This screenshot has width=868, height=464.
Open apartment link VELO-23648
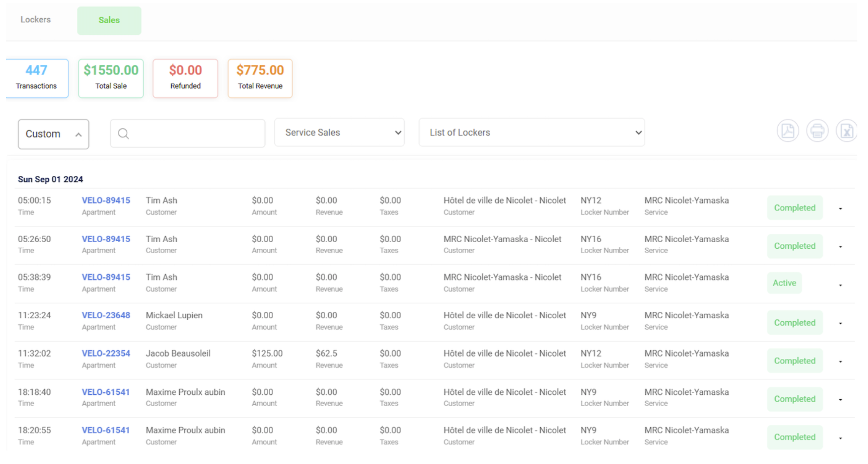[x=106, y=315]
